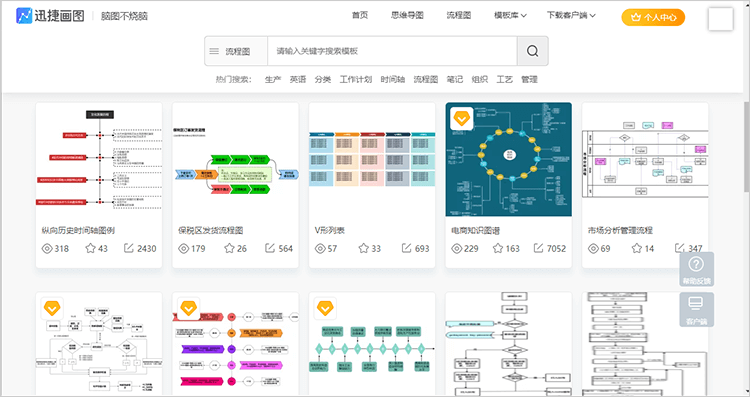Search hot keyword 工艺

[x=504, y=79]
